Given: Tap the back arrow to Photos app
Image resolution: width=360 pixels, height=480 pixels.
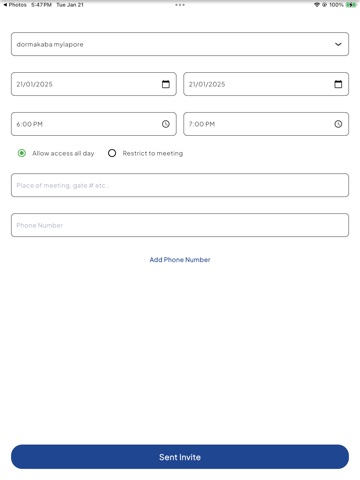Looking at the screenshot, I should coord(5,5).
